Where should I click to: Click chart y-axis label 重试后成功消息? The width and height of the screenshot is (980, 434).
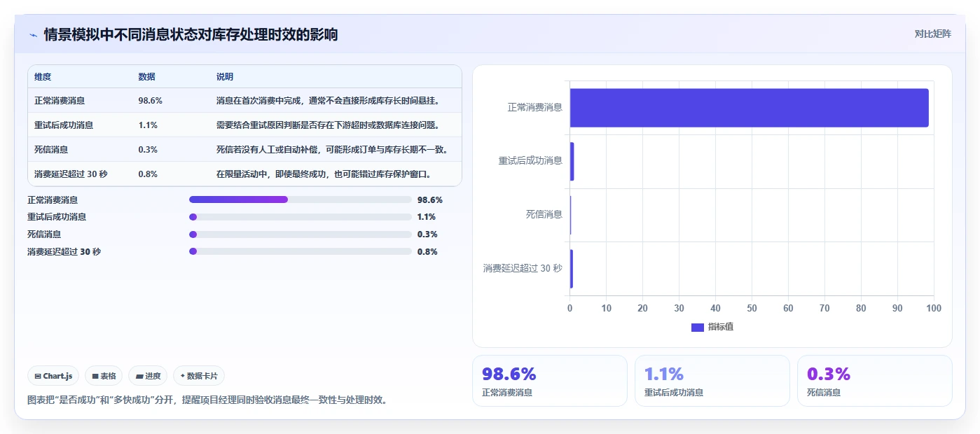[530, 161]
